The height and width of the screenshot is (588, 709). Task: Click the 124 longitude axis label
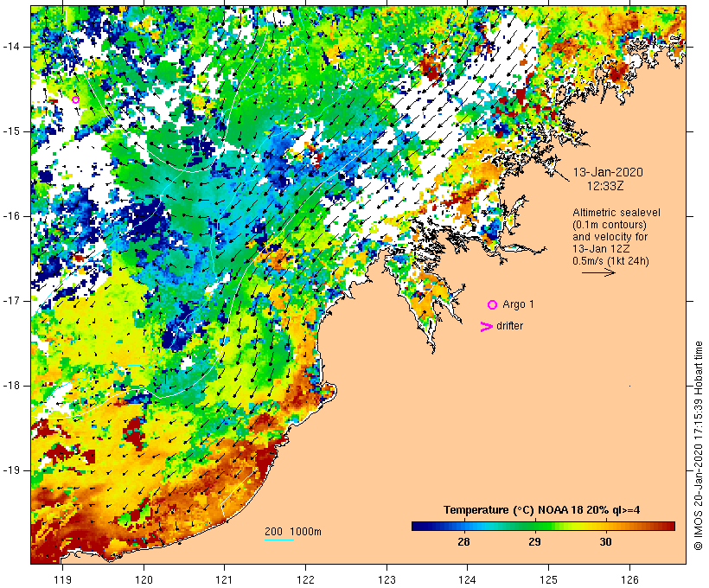pos(467,580)
